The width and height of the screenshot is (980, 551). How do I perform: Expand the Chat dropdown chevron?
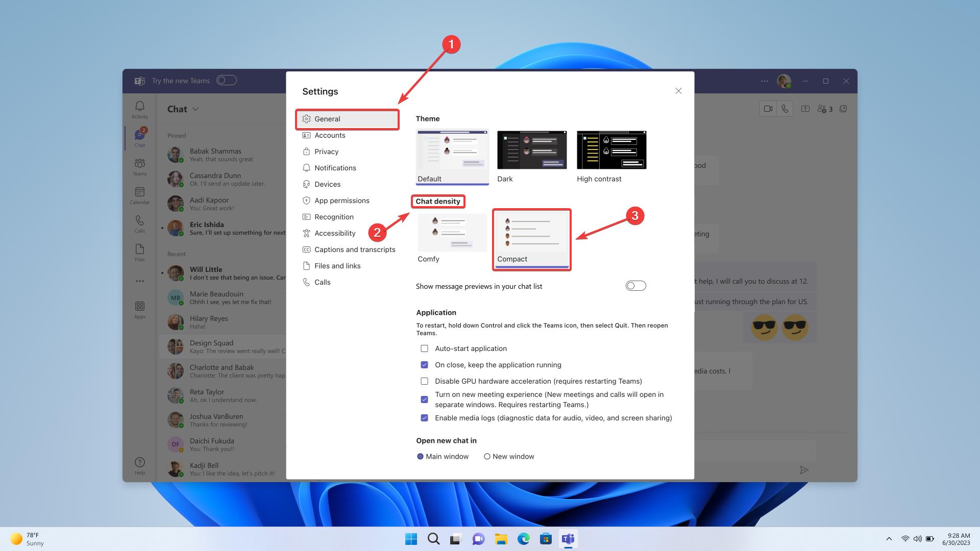195,109
